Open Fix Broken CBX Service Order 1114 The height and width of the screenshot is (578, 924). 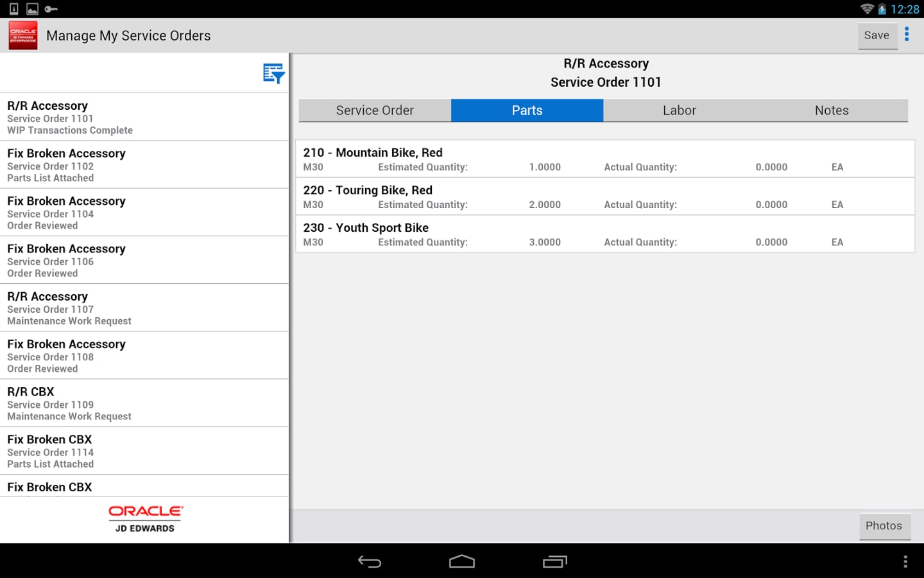tap(144, 451)
